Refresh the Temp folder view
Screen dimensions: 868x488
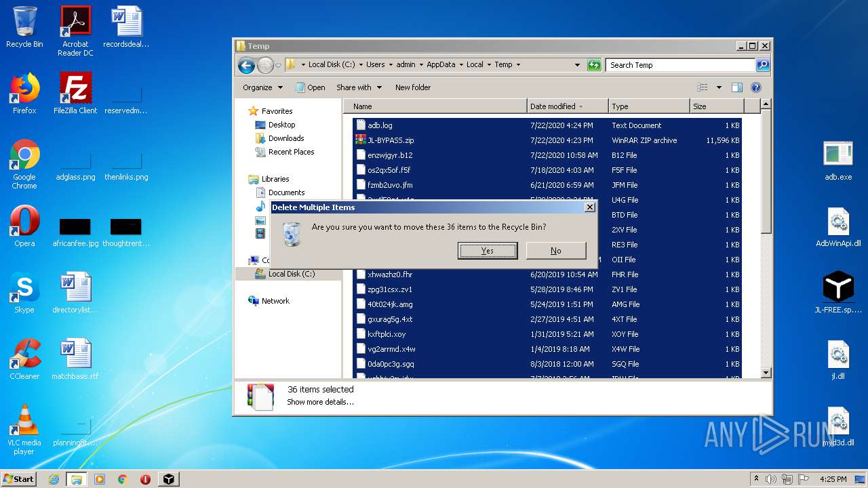point(594,65)
